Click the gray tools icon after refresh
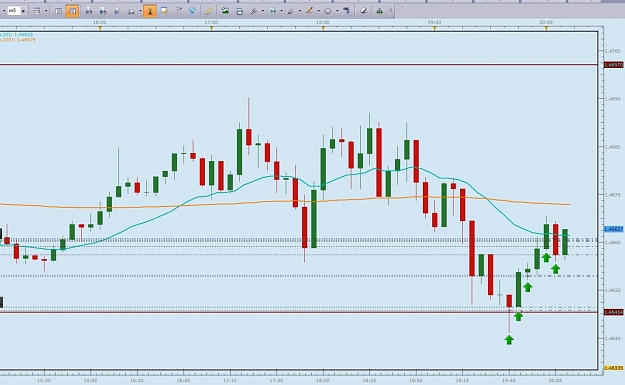 click(x=254, y=11)
